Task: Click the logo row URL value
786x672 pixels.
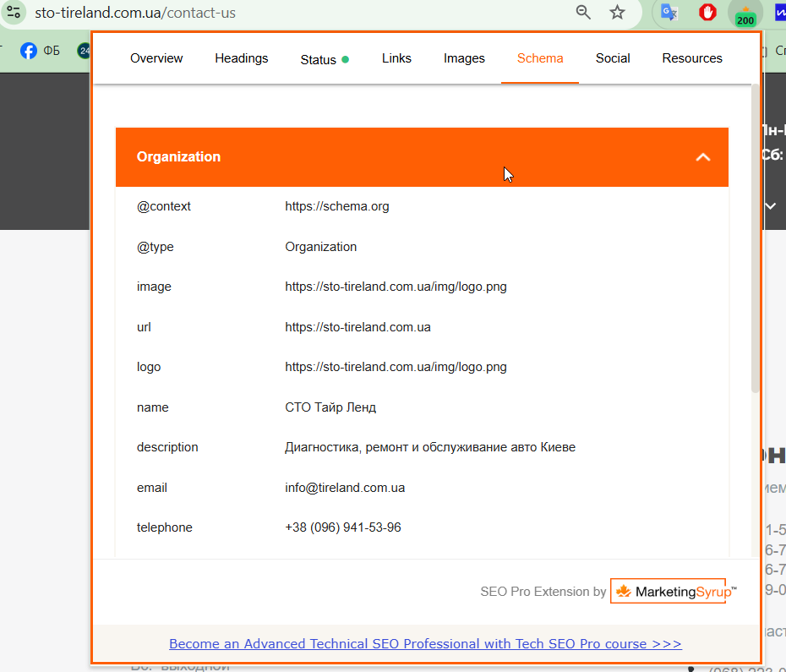Action: click(x=396, y=367)
